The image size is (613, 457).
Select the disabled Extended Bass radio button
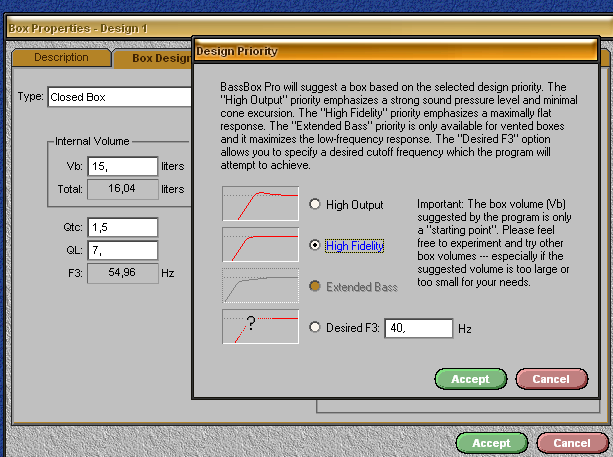point(315,286)
